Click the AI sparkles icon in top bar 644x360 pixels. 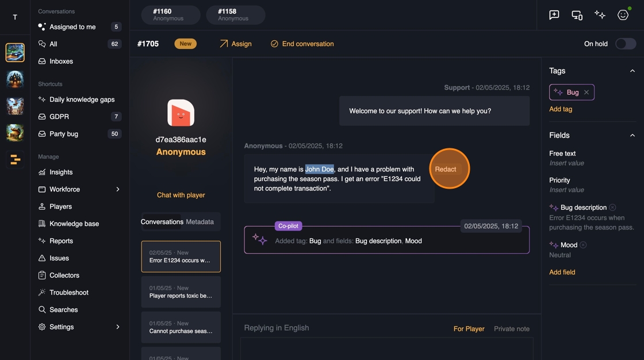pos(600,15)
